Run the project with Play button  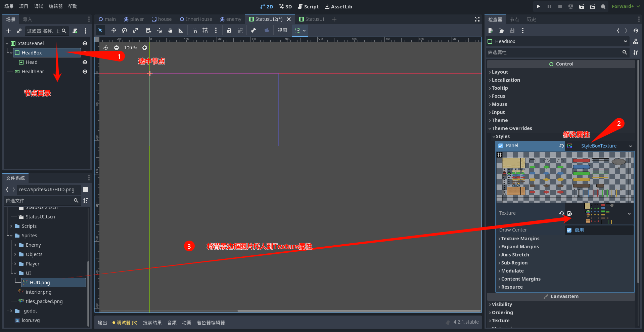coord(538,6)
